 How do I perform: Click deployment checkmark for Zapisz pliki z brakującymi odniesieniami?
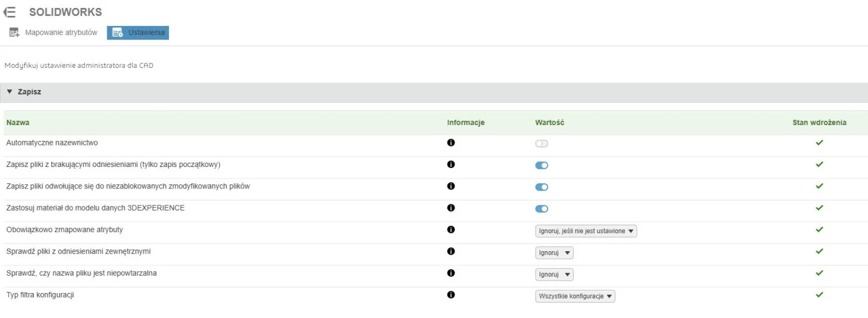coord(819,164)
